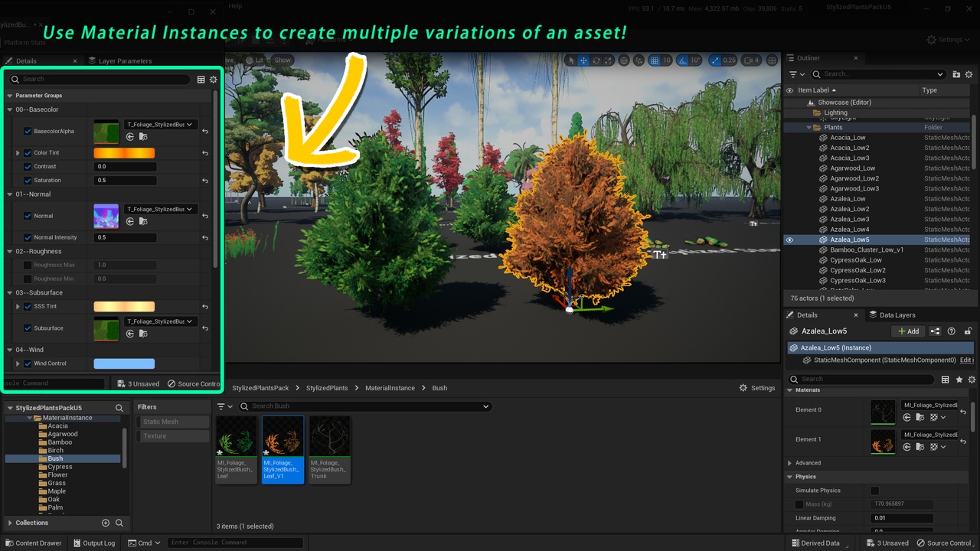Click the favorites star in Details panel
Screen dimensions: 980x551
point(959,379)
